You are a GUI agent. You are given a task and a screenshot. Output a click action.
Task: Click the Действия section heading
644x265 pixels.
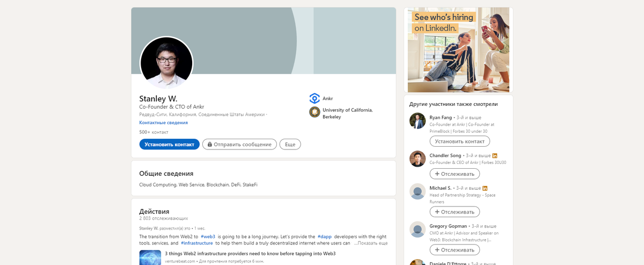tap(154, 211)
